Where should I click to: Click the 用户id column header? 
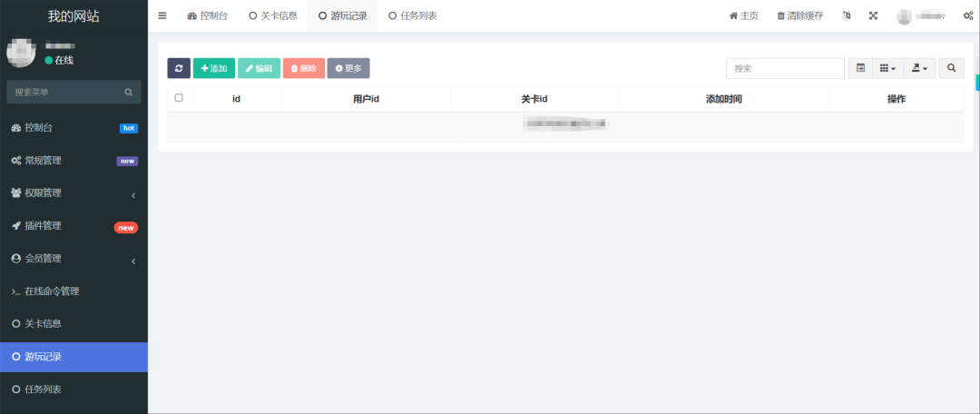click(367, 99)
